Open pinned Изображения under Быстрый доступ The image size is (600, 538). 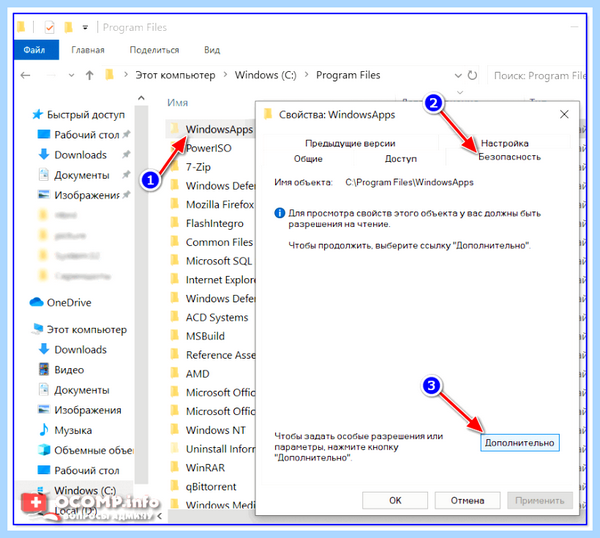point(84,195)
